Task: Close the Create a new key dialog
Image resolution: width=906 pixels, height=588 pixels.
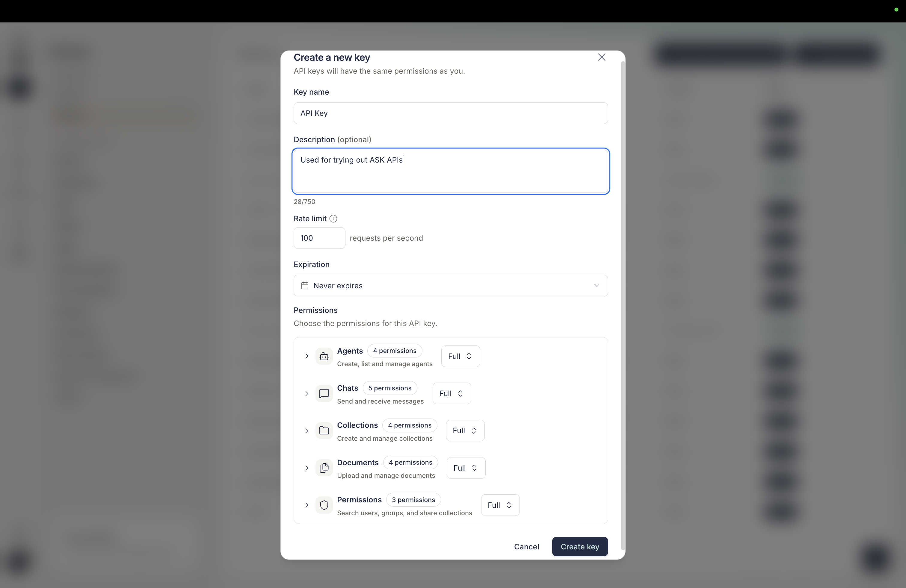Action: click(602, 57)
